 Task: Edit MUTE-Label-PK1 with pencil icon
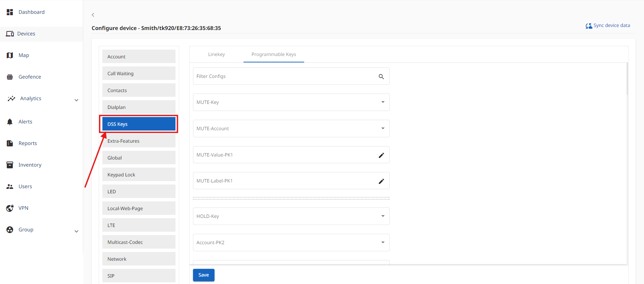[381, 181]
